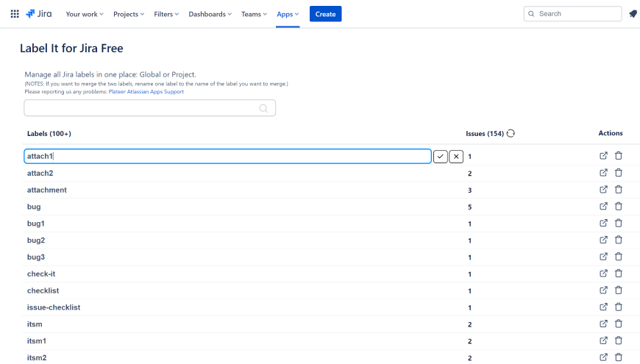Open the Teams menu

click(254, 14)
